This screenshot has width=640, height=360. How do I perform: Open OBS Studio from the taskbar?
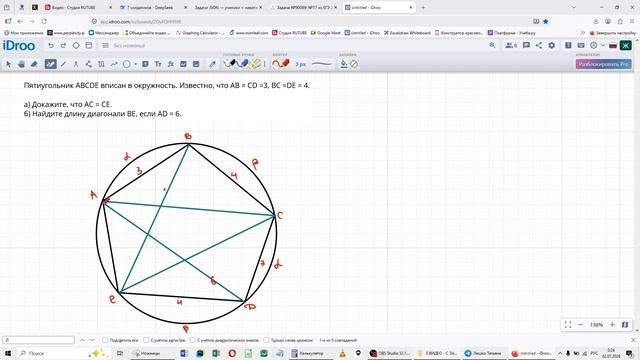(x=390, y=353)
